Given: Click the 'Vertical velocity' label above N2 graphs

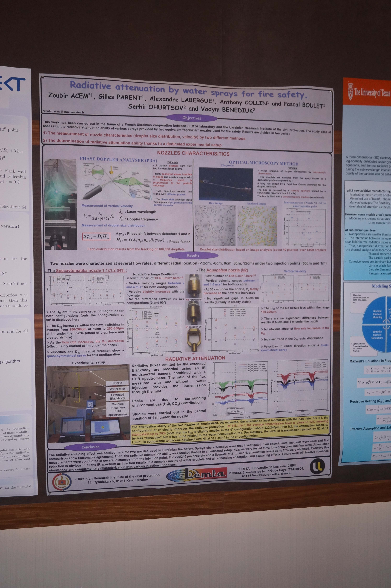Looking at the screenshot, I should pos(295,271).
